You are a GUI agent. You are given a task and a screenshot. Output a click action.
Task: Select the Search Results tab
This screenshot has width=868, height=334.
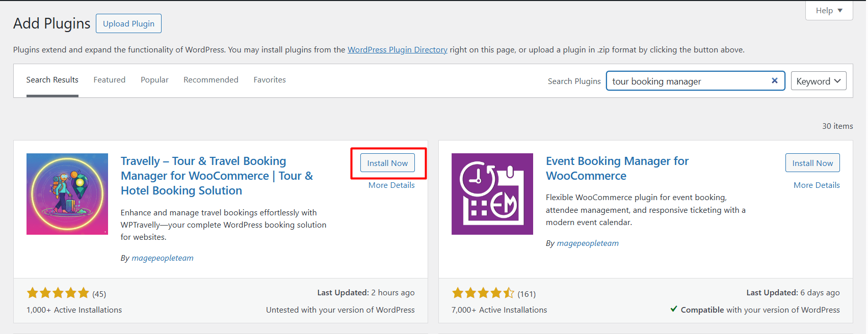52,80
